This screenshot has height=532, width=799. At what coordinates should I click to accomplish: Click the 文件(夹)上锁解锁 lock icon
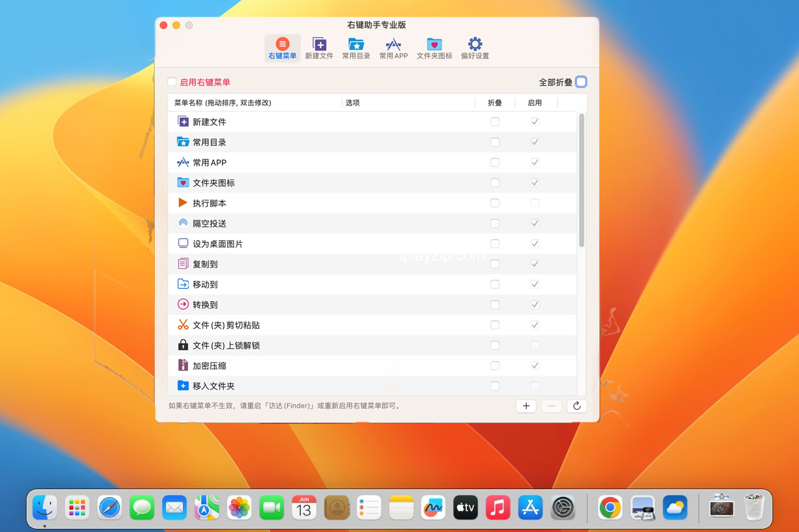pyautogui.click(x=183, y=345)
